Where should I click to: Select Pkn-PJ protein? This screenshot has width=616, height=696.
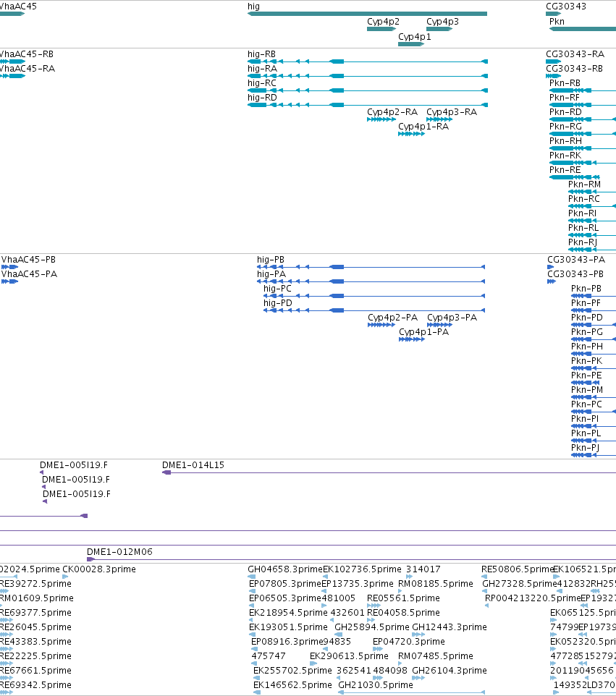coord(594,455)
